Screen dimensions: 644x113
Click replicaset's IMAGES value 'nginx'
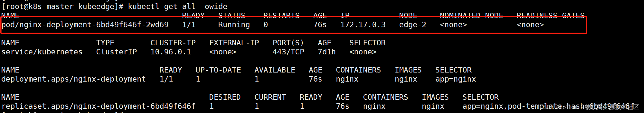(433, 106)
